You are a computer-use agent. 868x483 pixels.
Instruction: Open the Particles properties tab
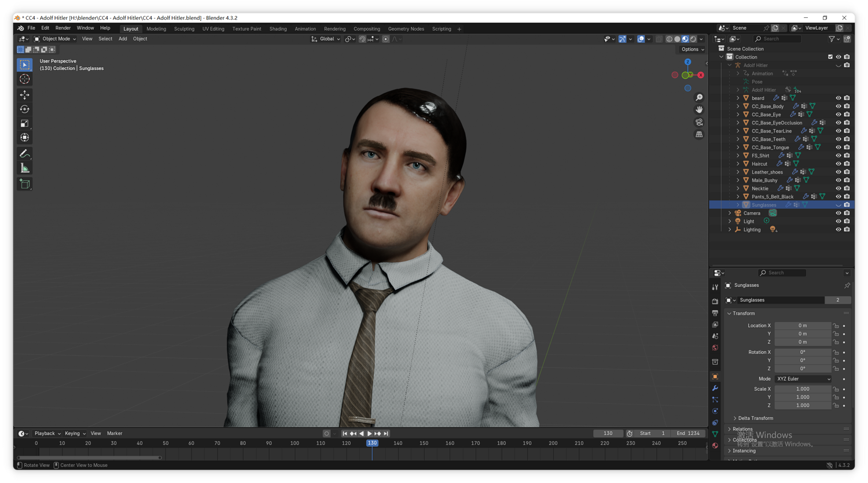[x=715, y=400]
